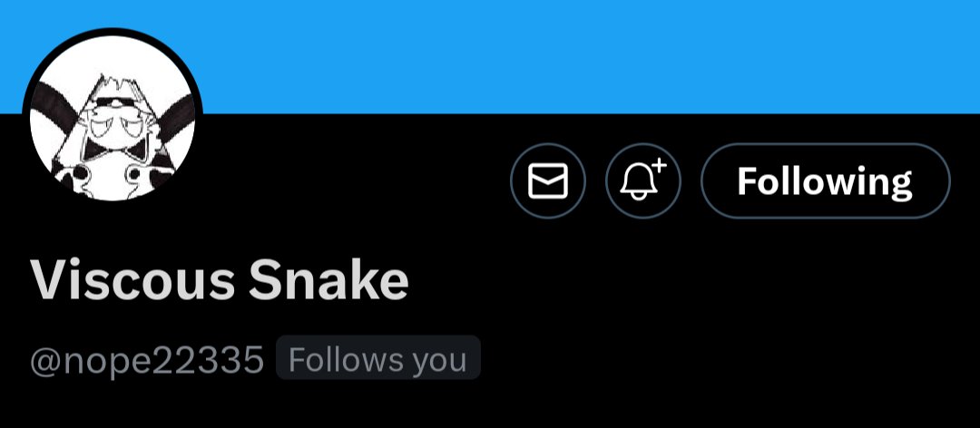The image size is (980, 428).
Task: Click the gray Follows you label
Action: [x=378, y=358]
